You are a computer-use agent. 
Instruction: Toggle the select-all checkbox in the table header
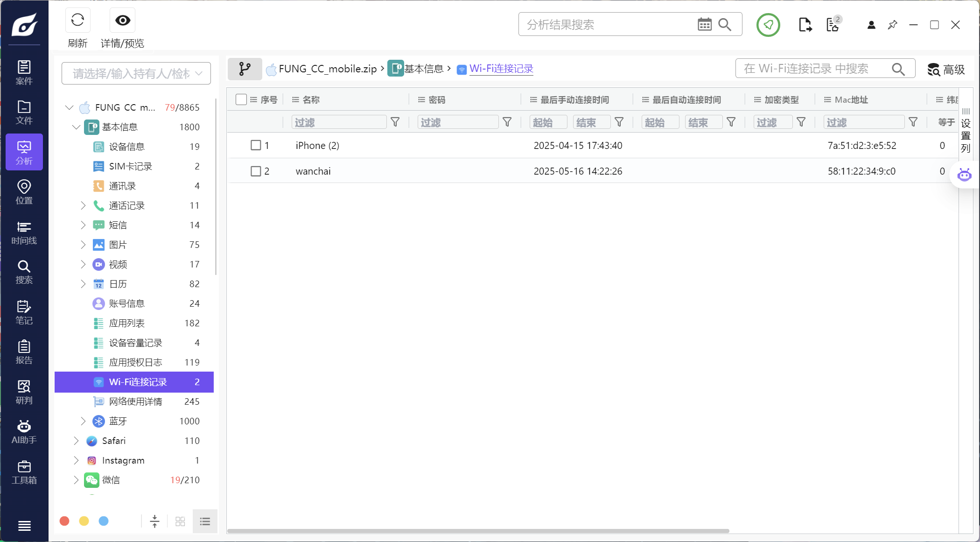click(241, 99)
